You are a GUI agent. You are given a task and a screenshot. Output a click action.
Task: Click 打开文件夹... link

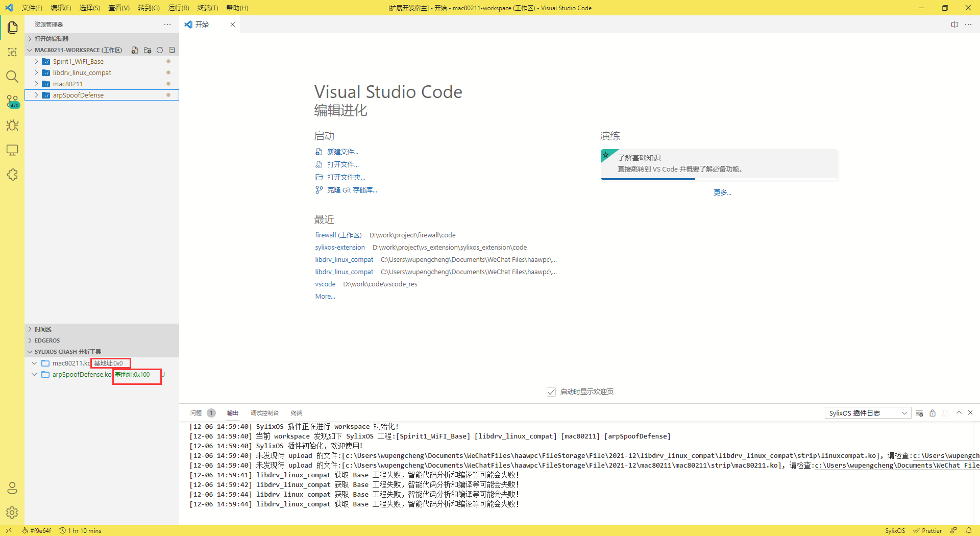346,177
